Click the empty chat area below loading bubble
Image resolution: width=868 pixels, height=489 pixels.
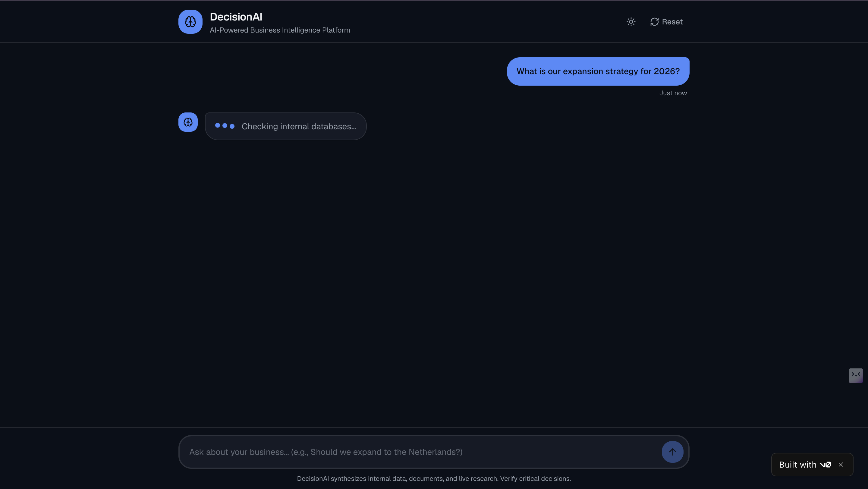[x=434, y=270]
